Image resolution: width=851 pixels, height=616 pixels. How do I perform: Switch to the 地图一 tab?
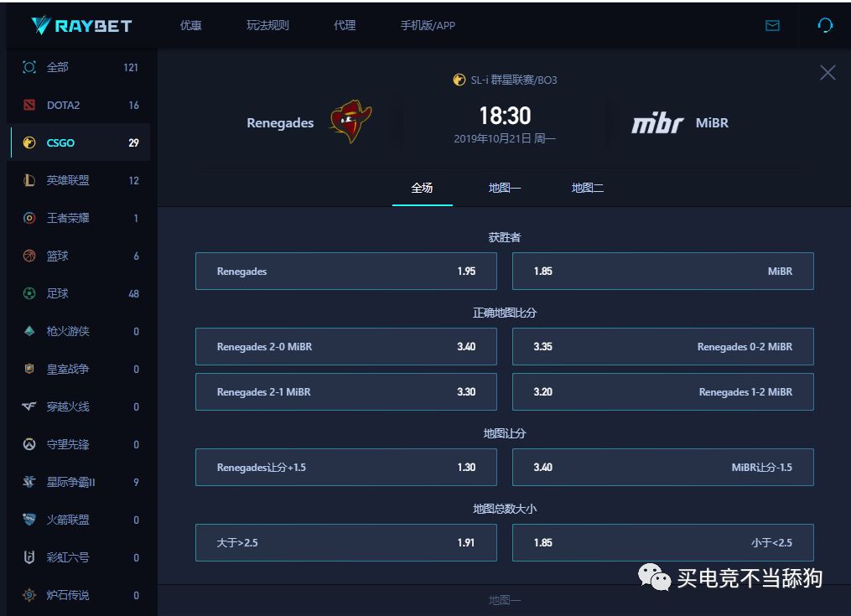point(504,188)
